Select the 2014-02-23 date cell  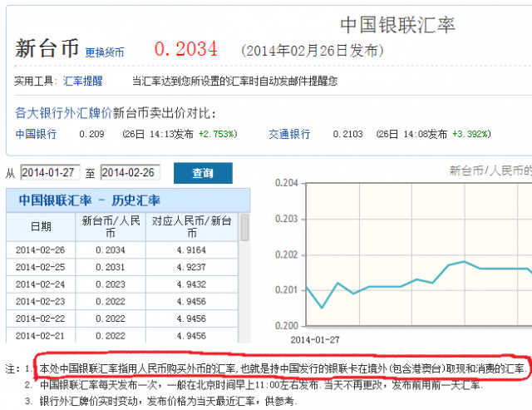coord(41,301)
